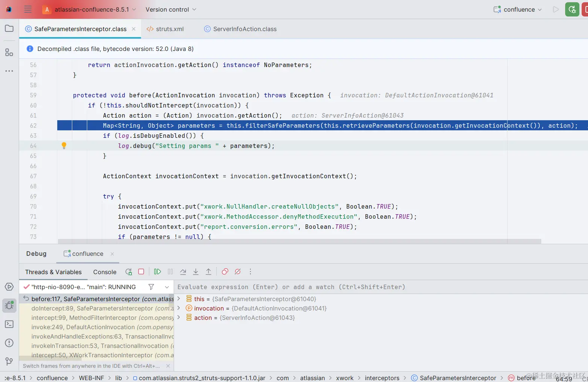Select the before:117 stack frame

97,299
